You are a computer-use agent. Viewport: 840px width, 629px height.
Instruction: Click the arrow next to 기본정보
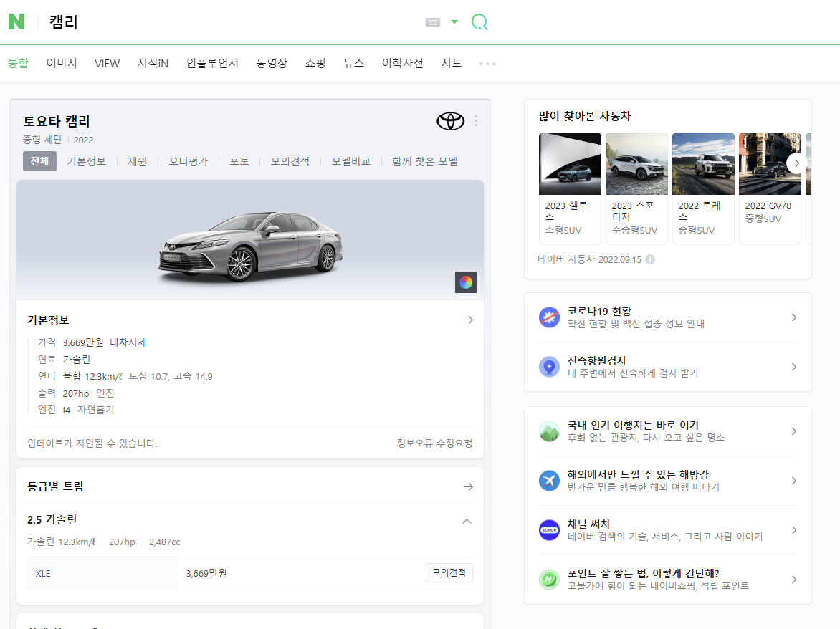(x=468, y=320)
